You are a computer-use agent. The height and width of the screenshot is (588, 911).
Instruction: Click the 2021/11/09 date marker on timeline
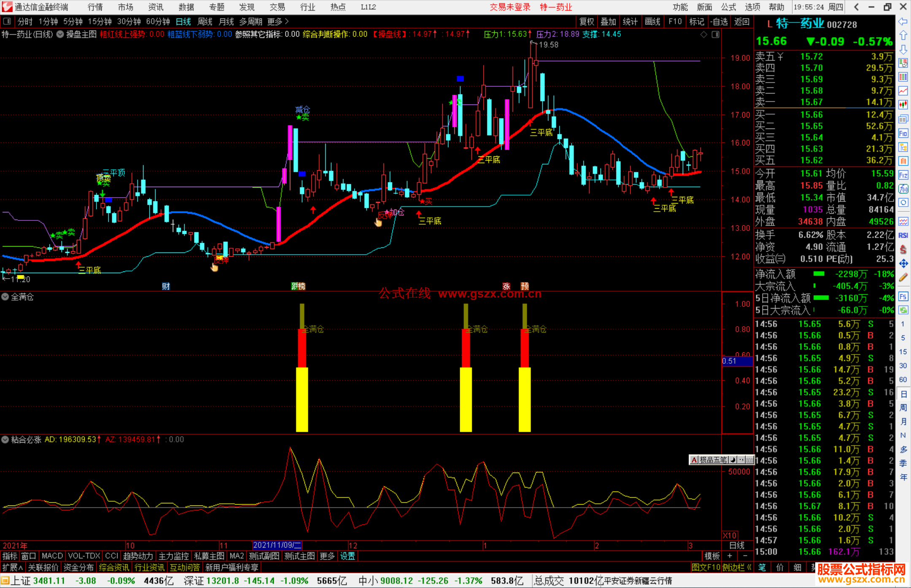[x=277, y=545]
